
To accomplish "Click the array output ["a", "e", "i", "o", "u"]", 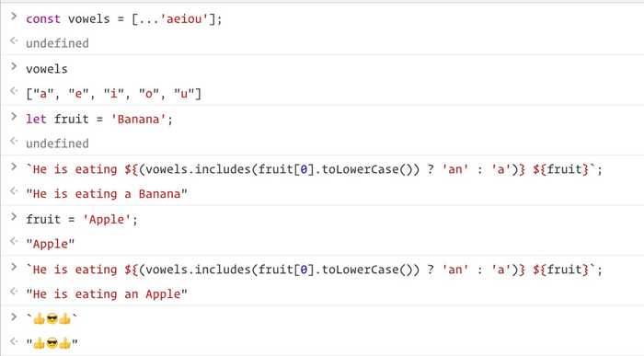I will (x=114, y=94).
